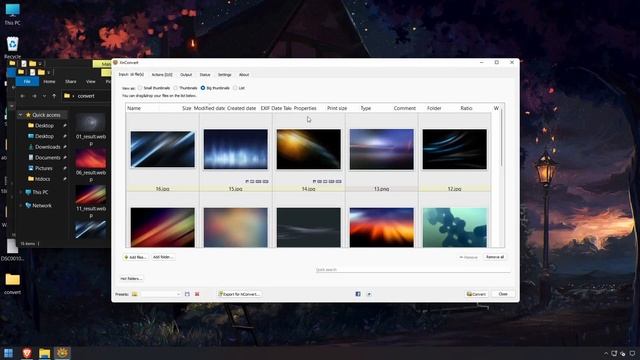Click the load preset folder icon
Screen dimensions: 640x360
click(x=134, y=294)
